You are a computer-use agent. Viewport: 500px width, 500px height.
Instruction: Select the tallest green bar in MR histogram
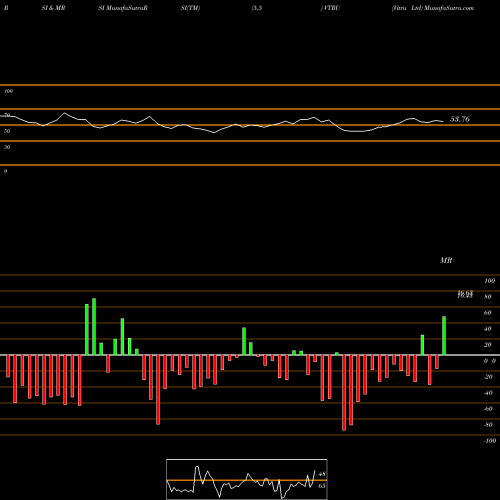tap(94, 327)
